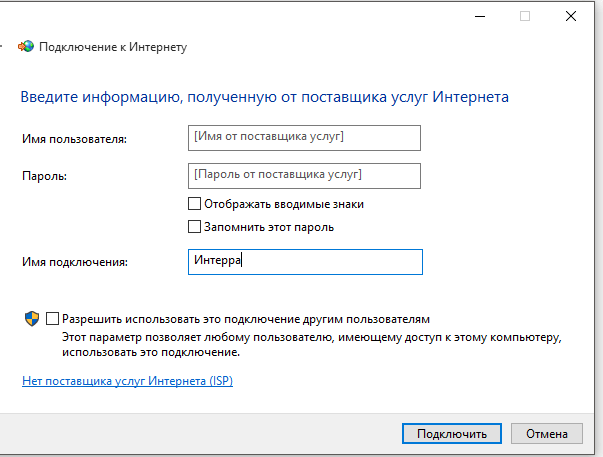The image size is (603, 457).
Task: Click the greyed-out maximize window button
Action: coord(524,15)
